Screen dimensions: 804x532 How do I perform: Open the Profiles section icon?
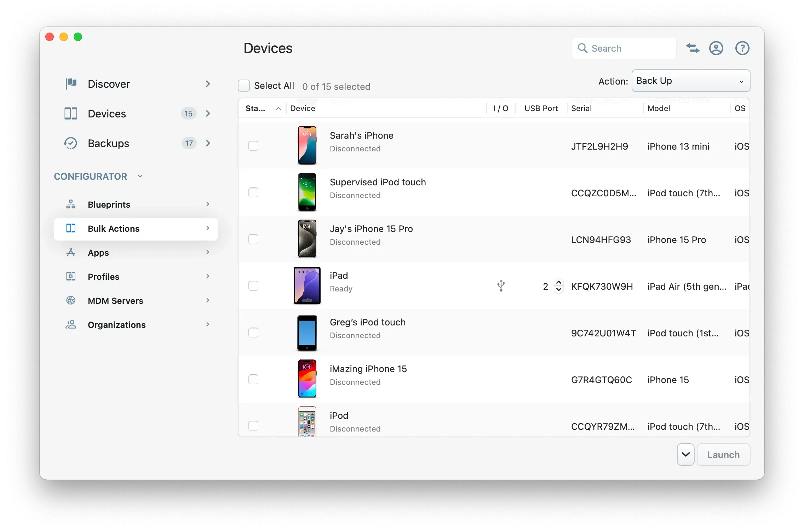coord(70,276)
